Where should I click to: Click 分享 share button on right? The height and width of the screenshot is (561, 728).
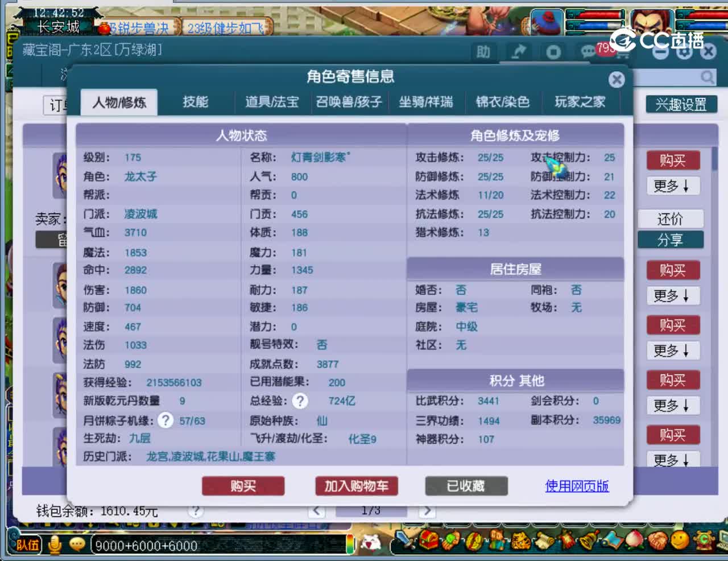coord(671,240)
